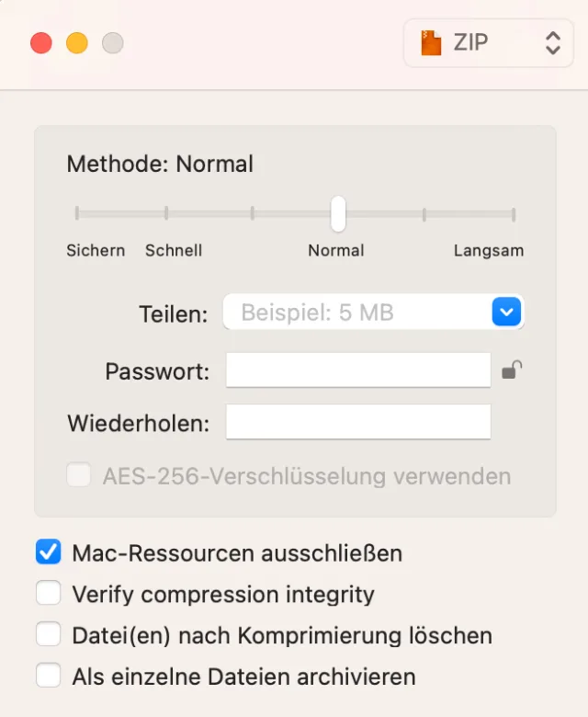Set method slider to Langsam tick

point(514,213)
